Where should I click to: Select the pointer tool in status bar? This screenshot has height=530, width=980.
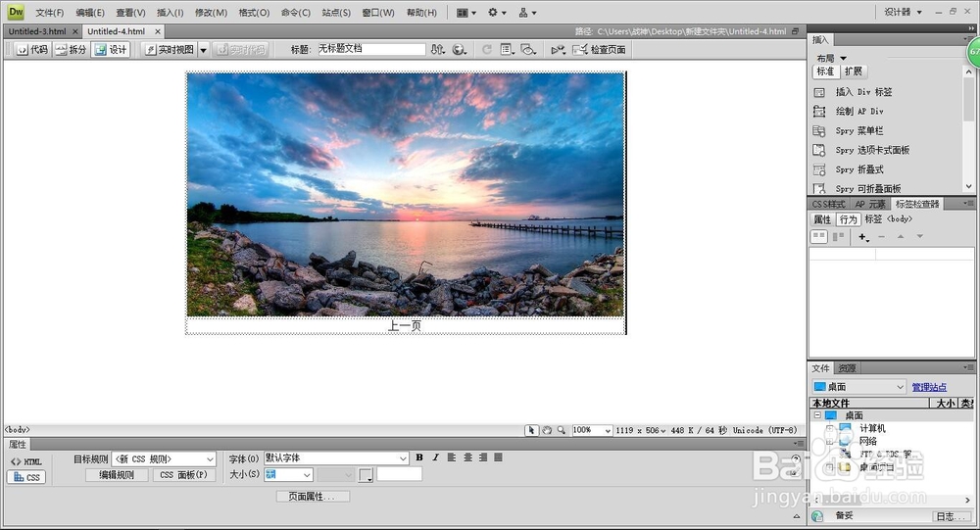point(531,430)
